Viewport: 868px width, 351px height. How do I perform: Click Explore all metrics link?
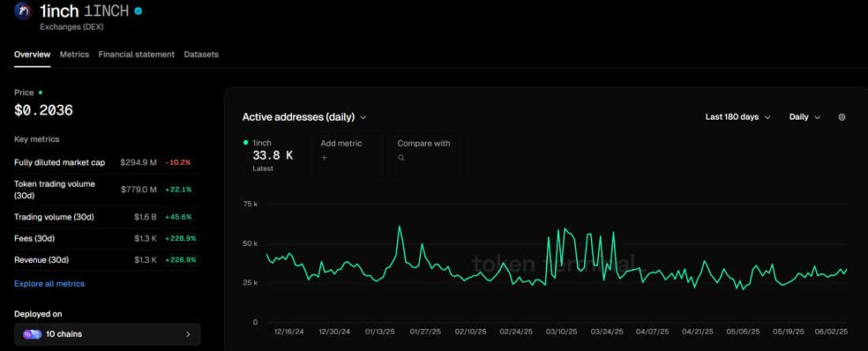coord(49,283)
